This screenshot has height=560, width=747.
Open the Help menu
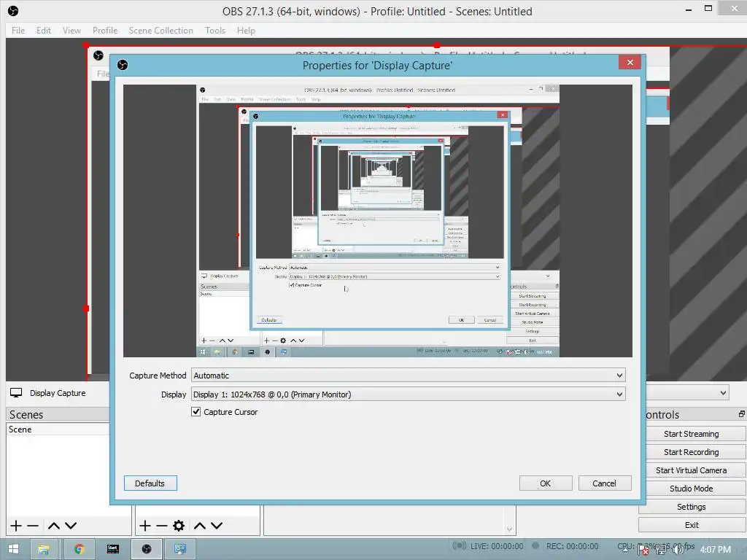click(x=246, y=31)
